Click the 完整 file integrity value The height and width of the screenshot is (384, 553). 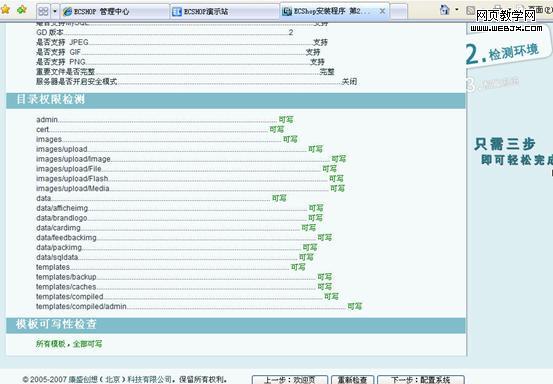click(327, 72)
